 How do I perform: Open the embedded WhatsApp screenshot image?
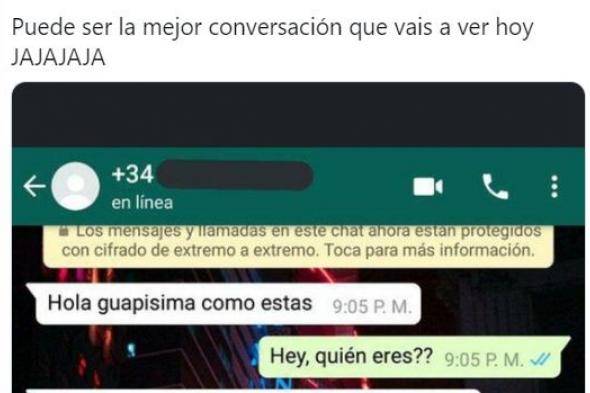pyautogui.click(x=298, y=238)
